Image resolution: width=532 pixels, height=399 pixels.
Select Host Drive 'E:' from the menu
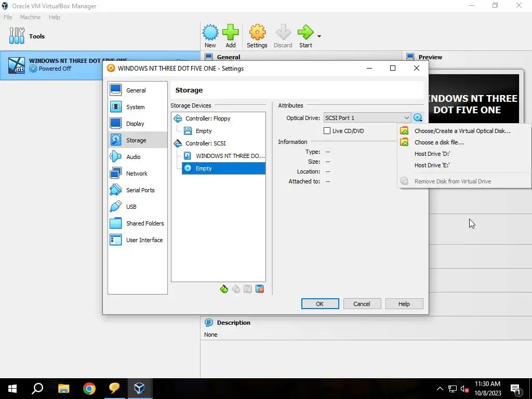pos(464,165)
